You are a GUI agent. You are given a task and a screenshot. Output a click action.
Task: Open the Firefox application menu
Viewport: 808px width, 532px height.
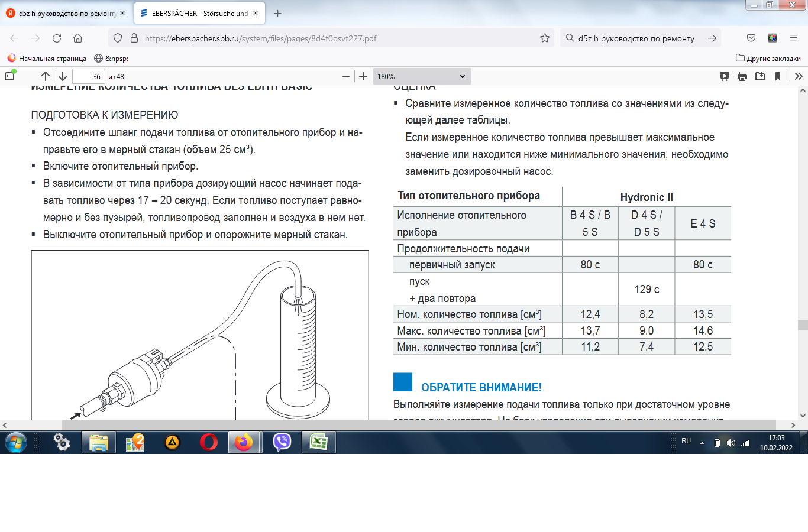coord(794,38)
